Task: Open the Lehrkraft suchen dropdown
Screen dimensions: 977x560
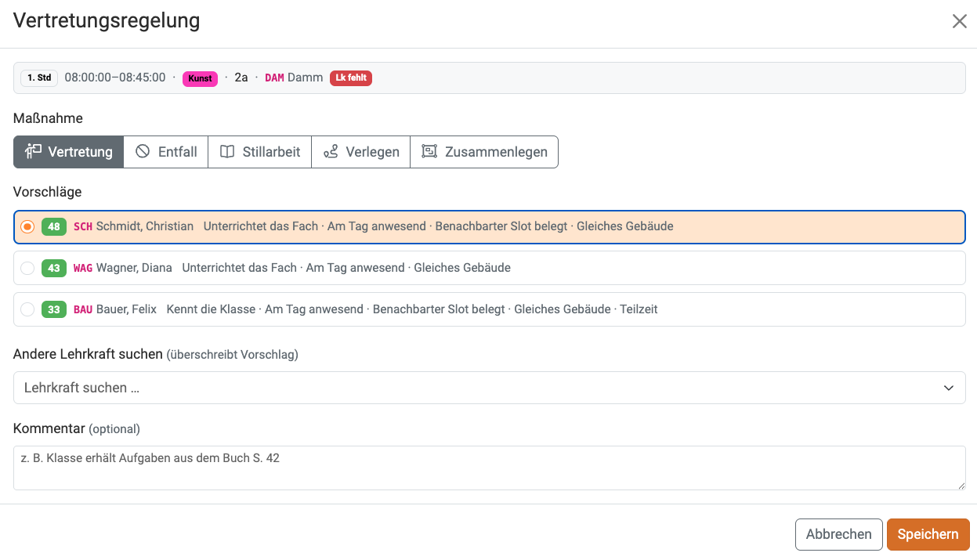Action: [x=490, y=388]
